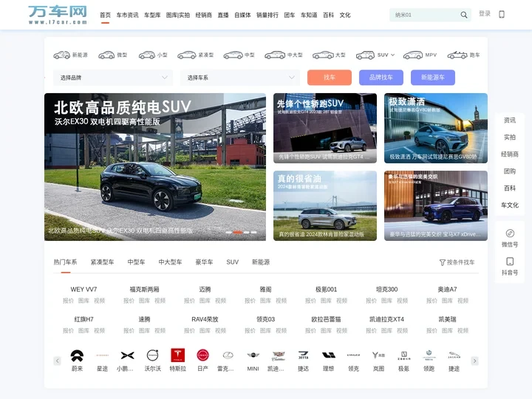Open 车市资讯 in top navigation
Viewport: 532px width, 399px height.
click(127, 15)
